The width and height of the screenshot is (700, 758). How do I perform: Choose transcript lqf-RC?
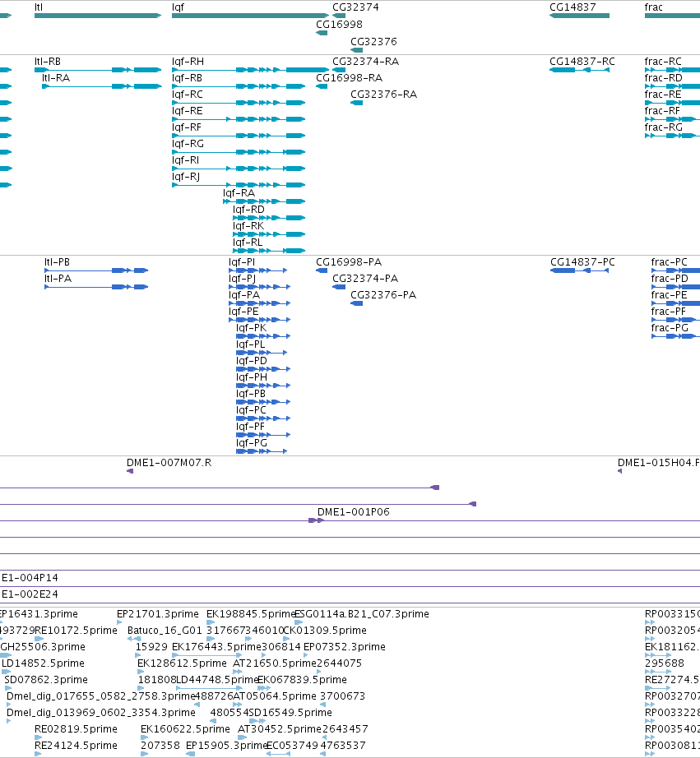188,95
